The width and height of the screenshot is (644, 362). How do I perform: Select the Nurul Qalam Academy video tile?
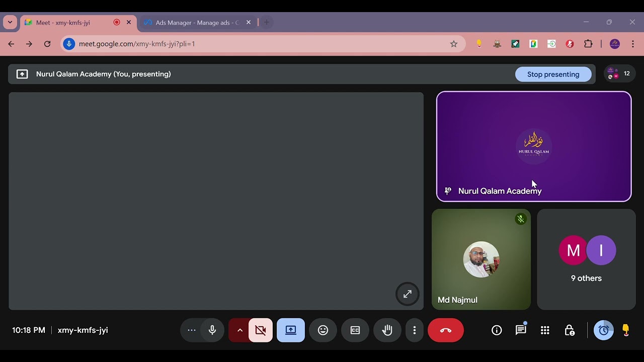(534, 146)
